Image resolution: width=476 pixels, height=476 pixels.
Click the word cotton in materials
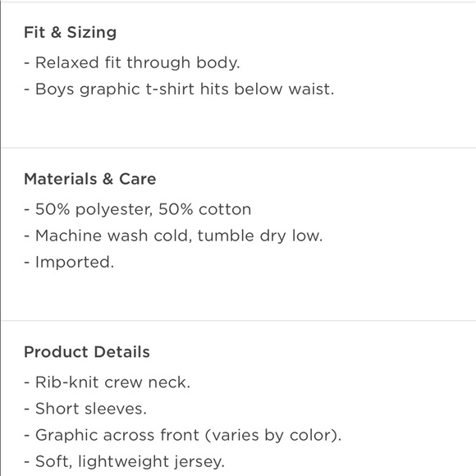click(x=225, y=209)
